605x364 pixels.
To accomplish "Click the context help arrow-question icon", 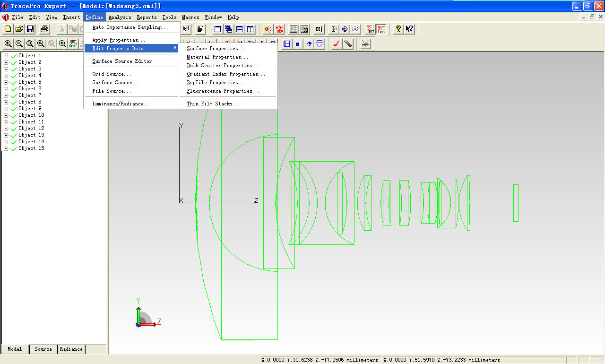I will click(x=409, y=29).
